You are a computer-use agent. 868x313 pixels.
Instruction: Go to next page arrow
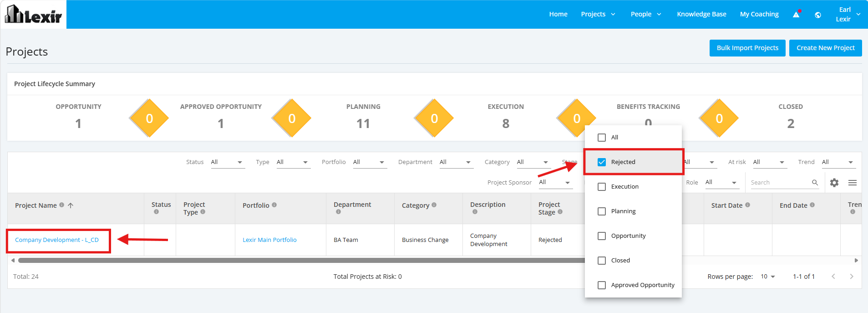coord(852,277)
